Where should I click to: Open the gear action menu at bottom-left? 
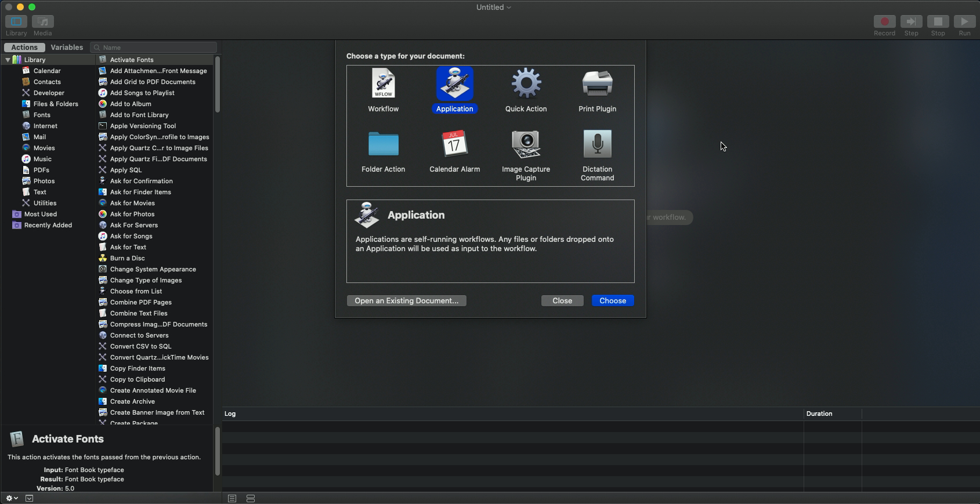12,498
